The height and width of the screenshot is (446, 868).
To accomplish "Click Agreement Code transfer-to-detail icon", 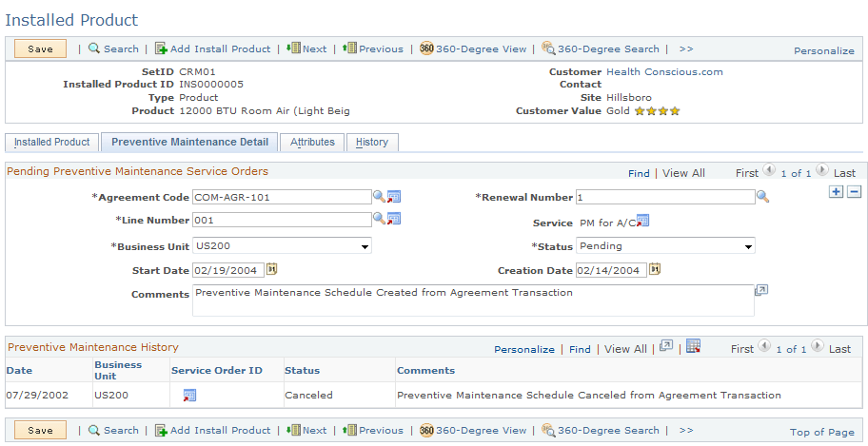I will tap(394, 197).
